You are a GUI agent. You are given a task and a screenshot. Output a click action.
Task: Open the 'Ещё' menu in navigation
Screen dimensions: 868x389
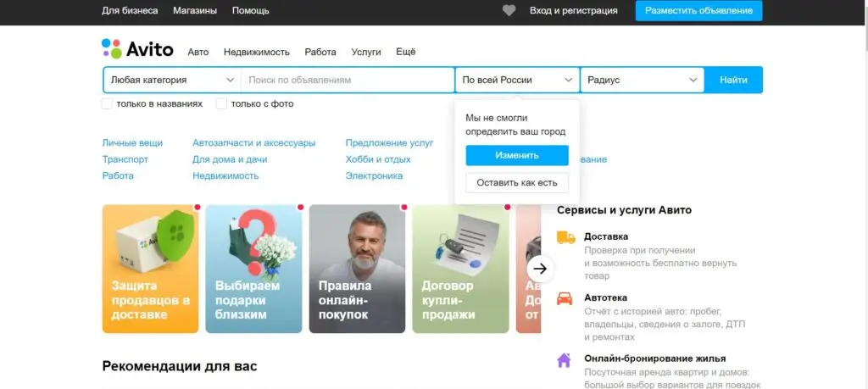[x=406, y=52]
